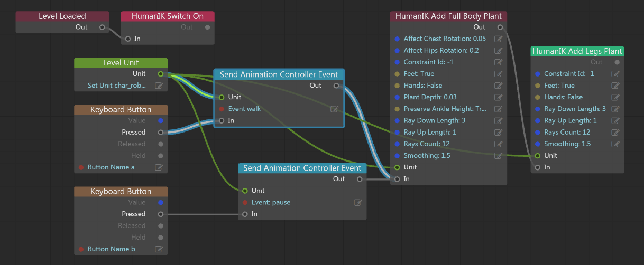Click edit icon for Legs Plant Smoothing
The height and width of the screenshot is (265, 644).
tap(615, 144)
